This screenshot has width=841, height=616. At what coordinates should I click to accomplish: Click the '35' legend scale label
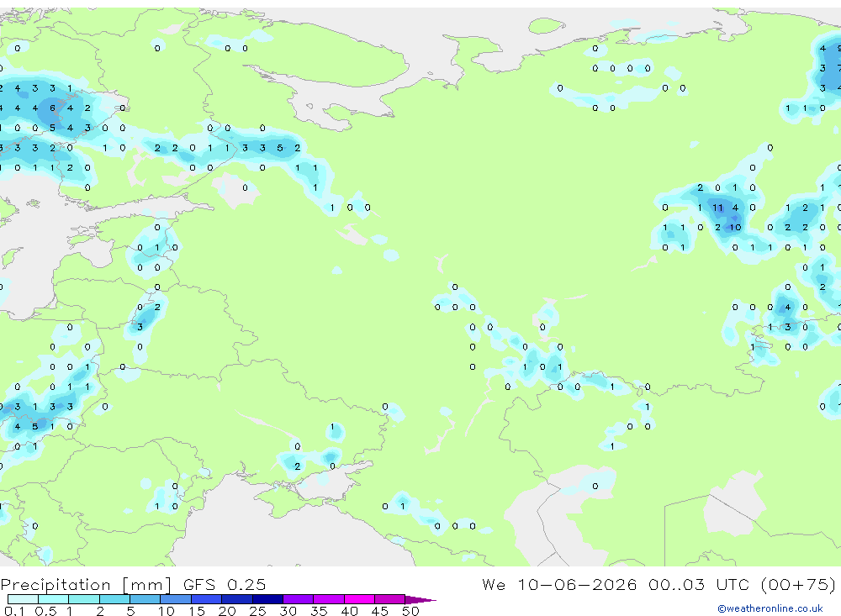tap(319, 611)
